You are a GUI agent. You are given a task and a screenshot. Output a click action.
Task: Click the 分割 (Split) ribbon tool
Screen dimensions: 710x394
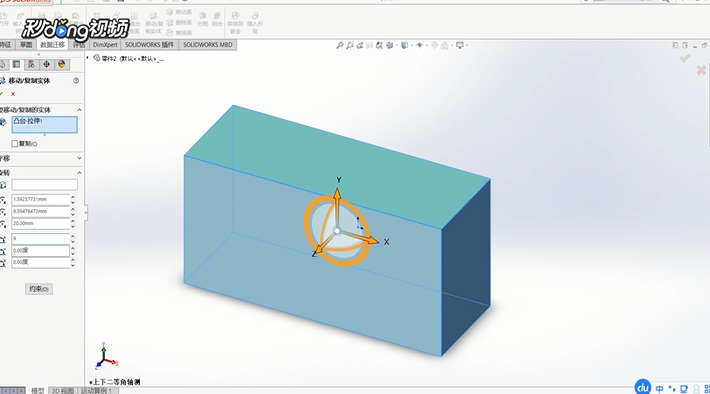(x=202, y=19)
